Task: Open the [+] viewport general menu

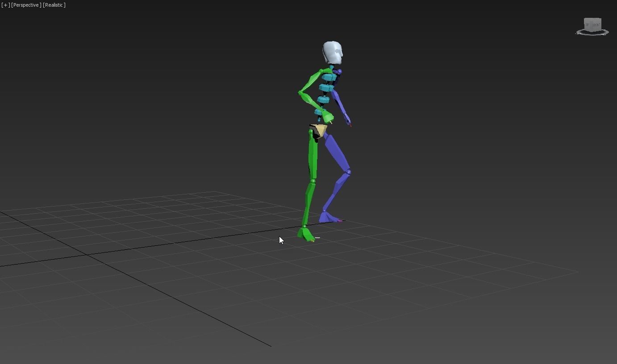Action: pyautogui.click(x=5, y=5)
